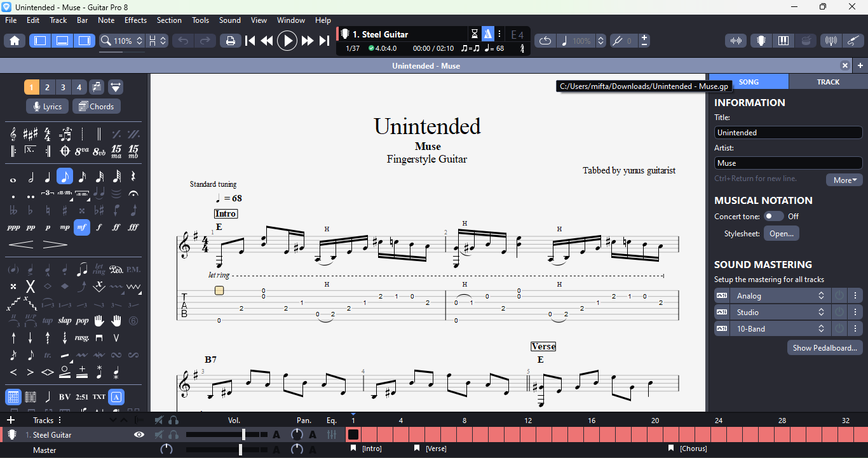Add a fermata symbol
Image resolution: width=868 pixels, height=458 pixels.
[x=133, y=193]
